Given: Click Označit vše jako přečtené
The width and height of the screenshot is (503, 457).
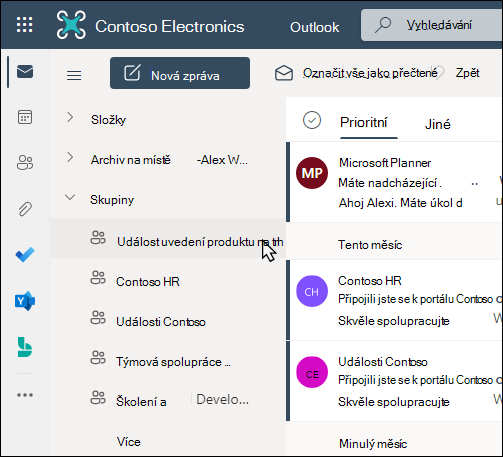Looking at the screenshot, I should [370, 73].
